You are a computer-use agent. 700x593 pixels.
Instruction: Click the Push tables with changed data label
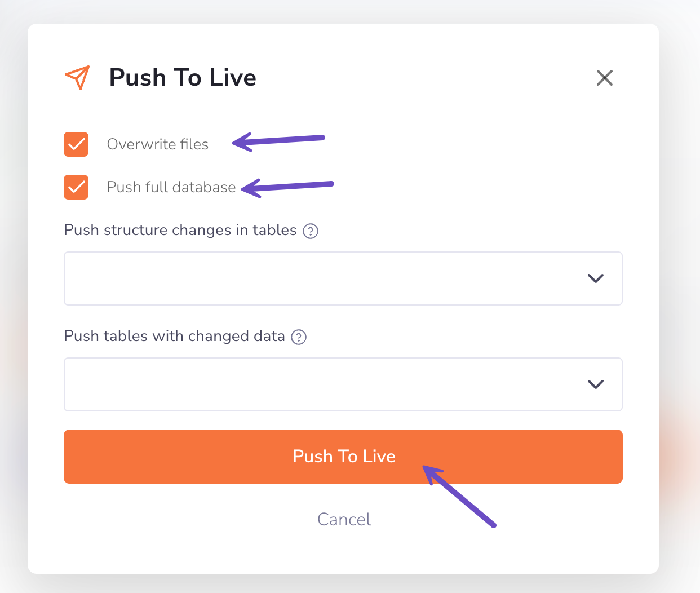(174, 336)
